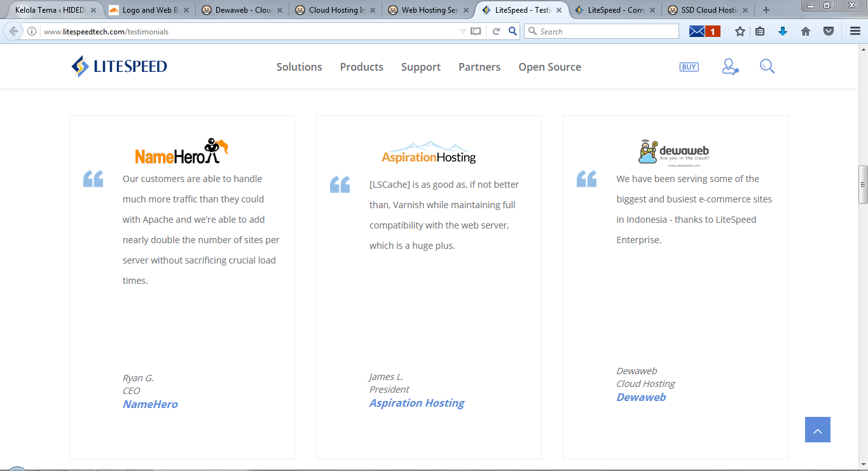Close the Kelola Tema tab
The height and width of the screenshot is (471, 868).
[x=93, y=10]
